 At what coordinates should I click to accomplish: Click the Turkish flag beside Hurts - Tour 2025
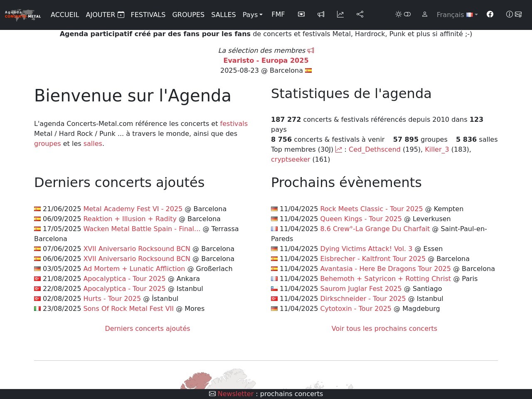point(37,299)
